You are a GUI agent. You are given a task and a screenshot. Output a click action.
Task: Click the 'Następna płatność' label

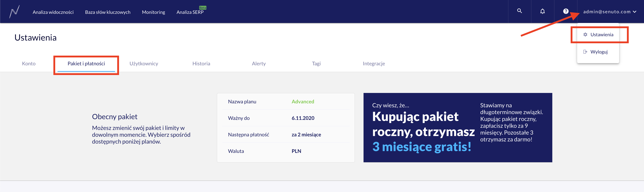(x=248, y=135)
